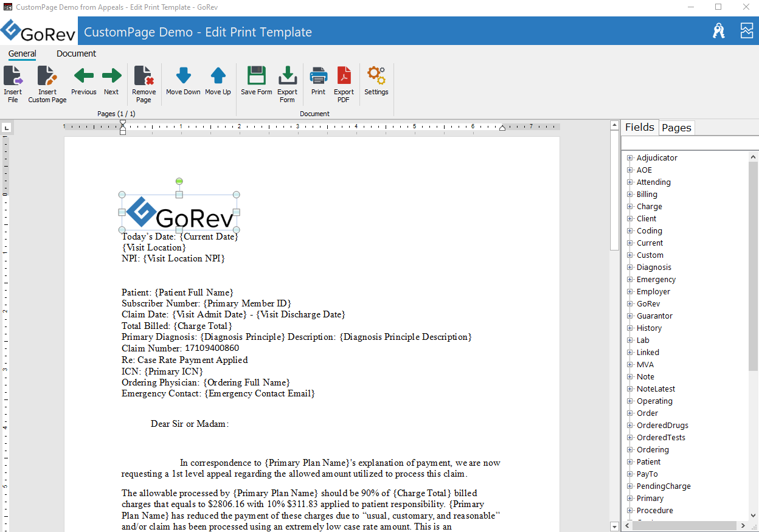Click document scrollbar up arrow
Screen dimensions: 759x532
tap(614, 126)
